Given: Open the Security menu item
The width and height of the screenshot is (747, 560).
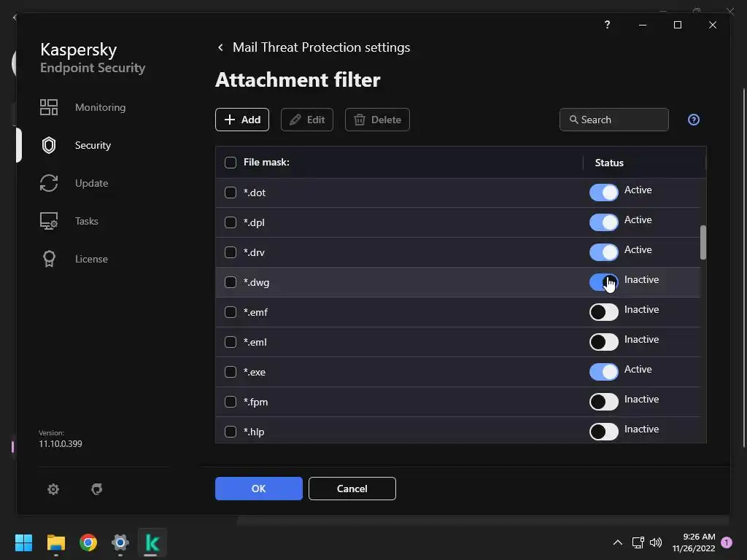Looking at the screenshot, I should coord(93,145).
